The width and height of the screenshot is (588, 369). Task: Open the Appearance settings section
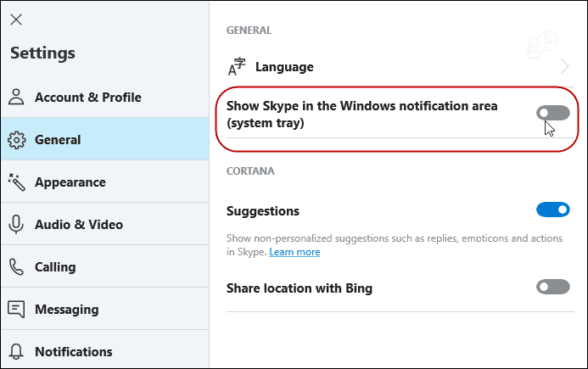coord(105,182)
